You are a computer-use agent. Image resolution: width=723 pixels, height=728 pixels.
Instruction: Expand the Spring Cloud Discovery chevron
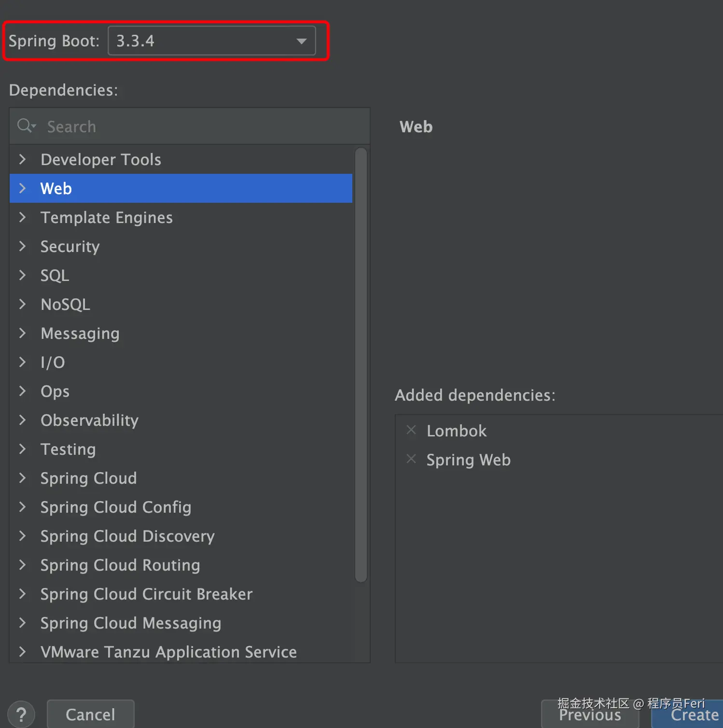point(22,536)
